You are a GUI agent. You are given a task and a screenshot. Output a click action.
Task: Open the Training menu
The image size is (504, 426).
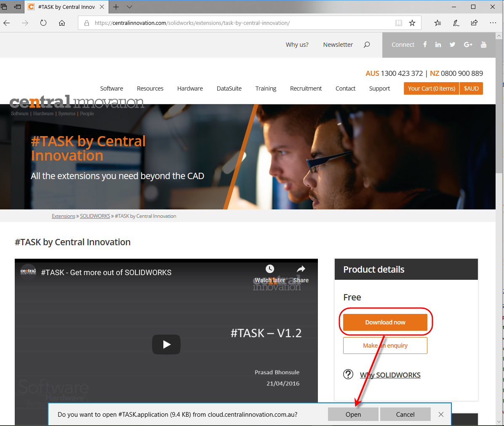[266, 88]
